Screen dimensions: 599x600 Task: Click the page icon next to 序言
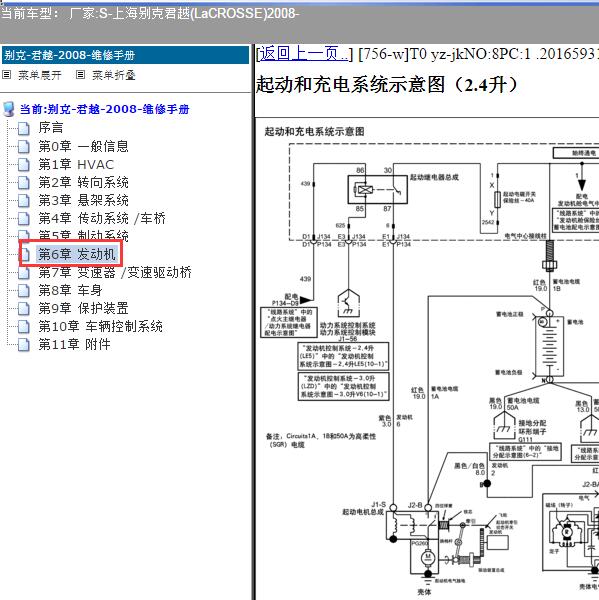point(24,128)
